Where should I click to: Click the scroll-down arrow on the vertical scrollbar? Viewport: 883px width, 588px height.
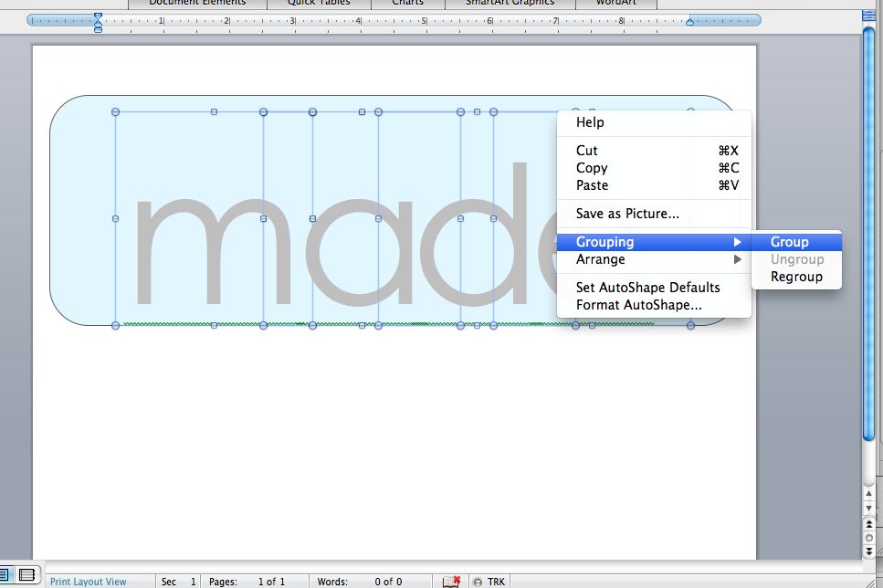[x=868, y=508]
